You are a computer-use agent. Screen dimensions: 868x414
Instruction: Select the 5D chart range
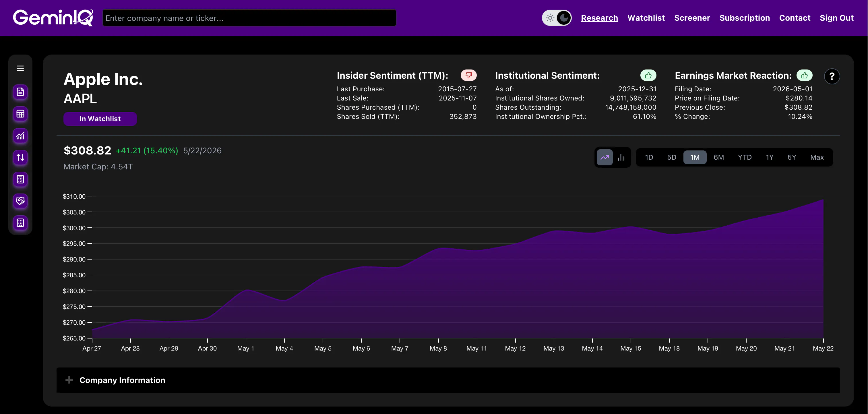click(x=672, y=157)
